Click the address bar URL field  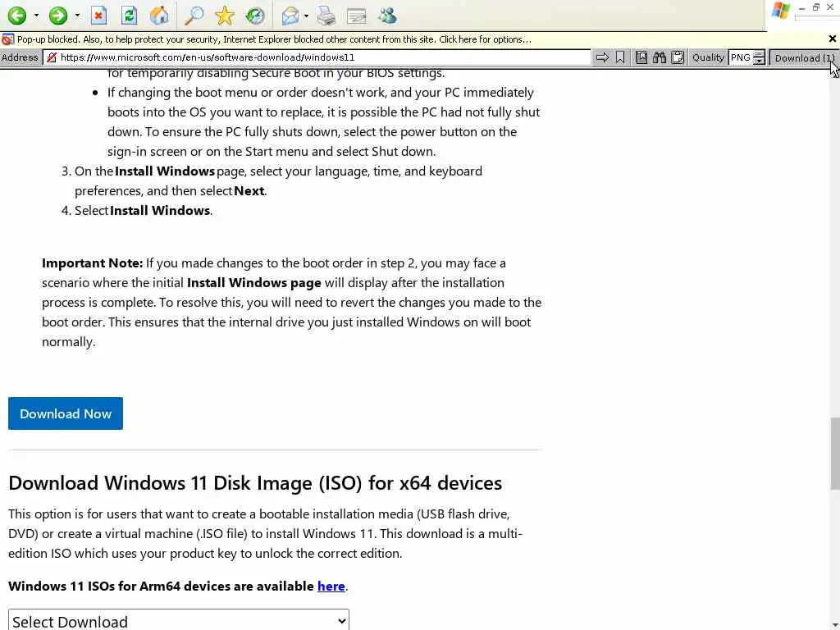coord(317,57)
